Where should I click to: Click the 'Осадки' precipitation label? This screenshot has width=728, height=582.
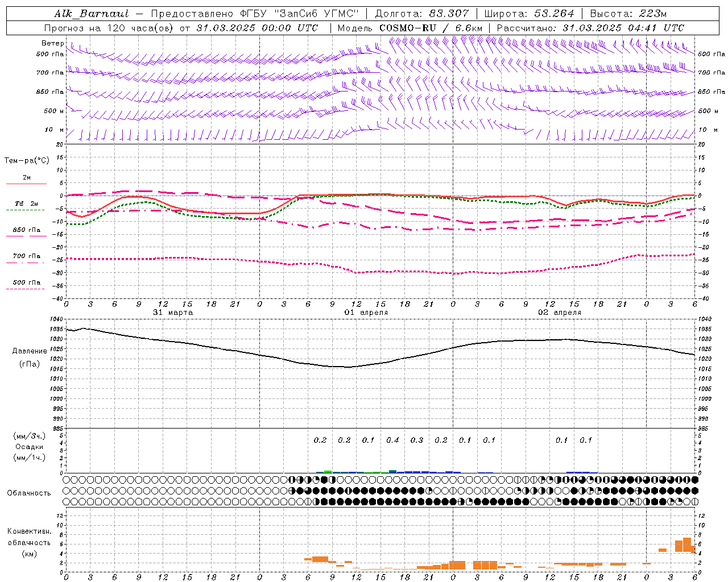[30, 447]
